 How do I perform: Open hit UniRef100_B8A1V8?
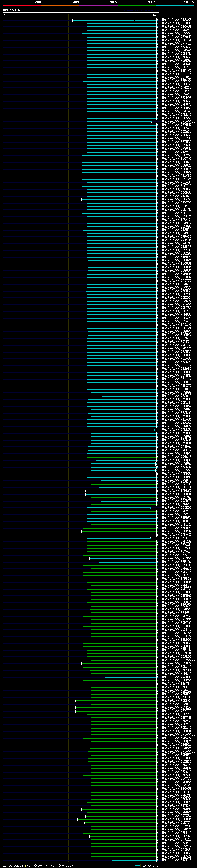[176, 785]
